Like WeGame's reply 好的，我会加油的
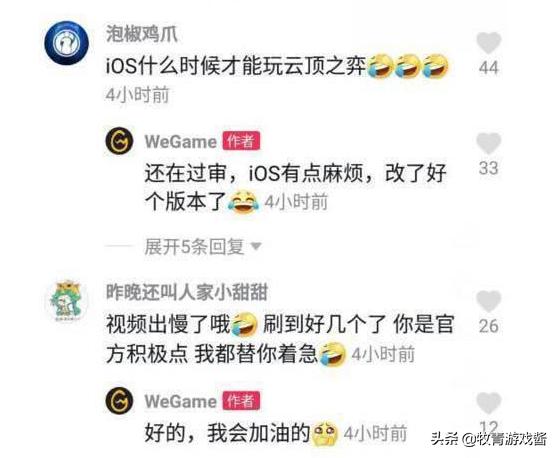 489,403
